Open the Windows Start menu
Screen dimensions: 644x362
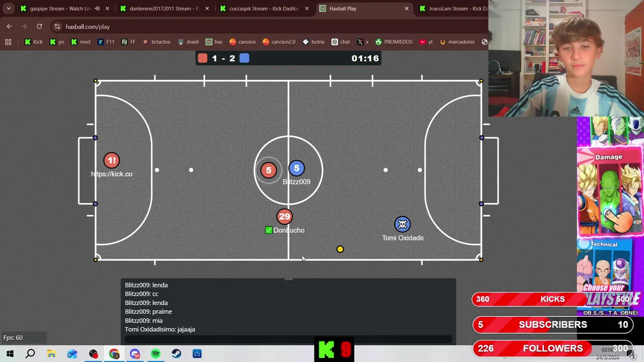click(x=10, y=354)
